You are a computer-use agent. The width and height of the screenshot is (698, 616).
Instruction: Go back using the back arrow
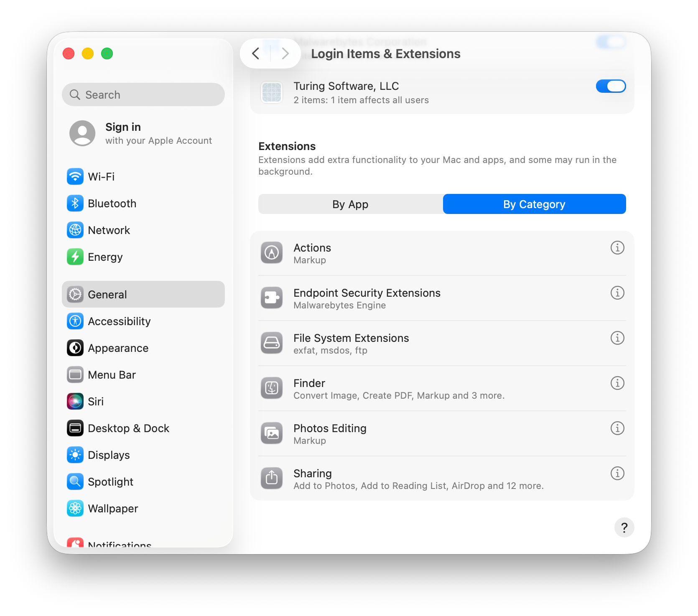[x=256, y=53]
